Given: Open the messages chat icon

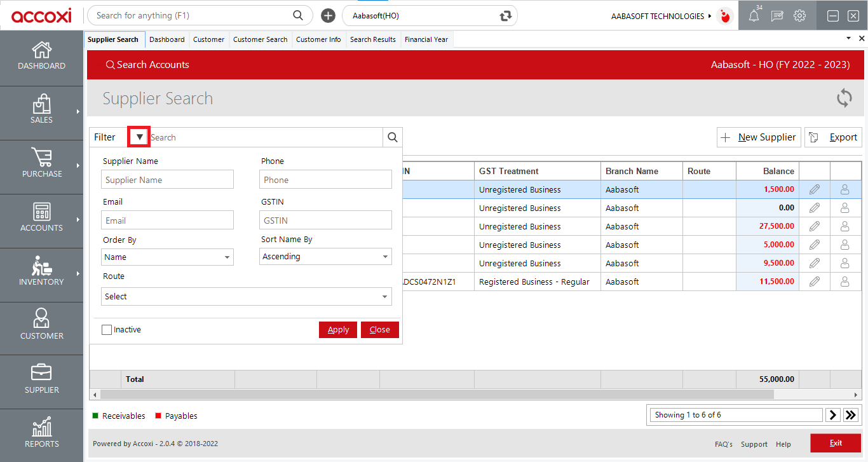Looking at the screenshot, I should click(x=776, y=17).
